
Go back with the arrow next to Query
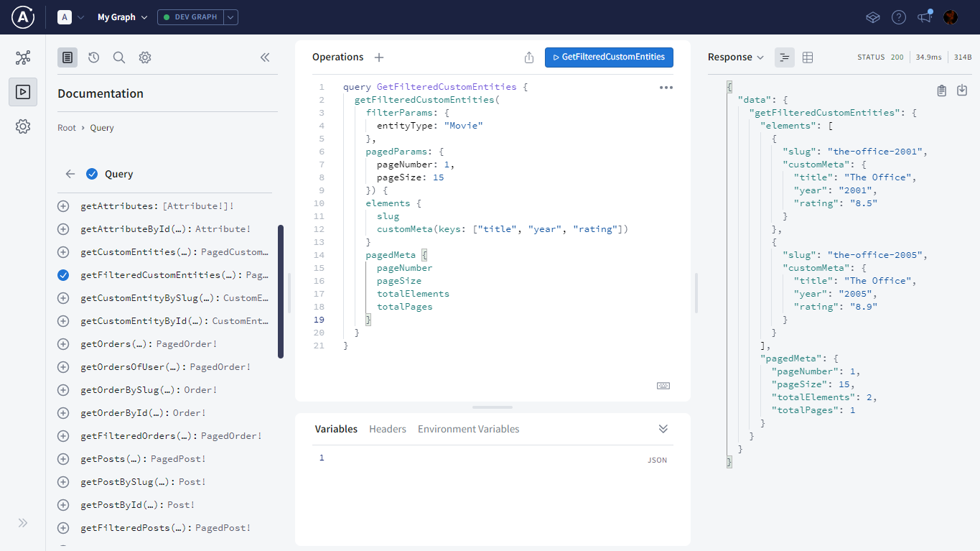pyautogui.click(x=70, y=174)
